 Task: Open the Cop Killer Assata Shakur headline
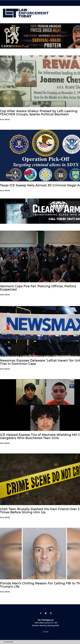[x=39, y=112]
